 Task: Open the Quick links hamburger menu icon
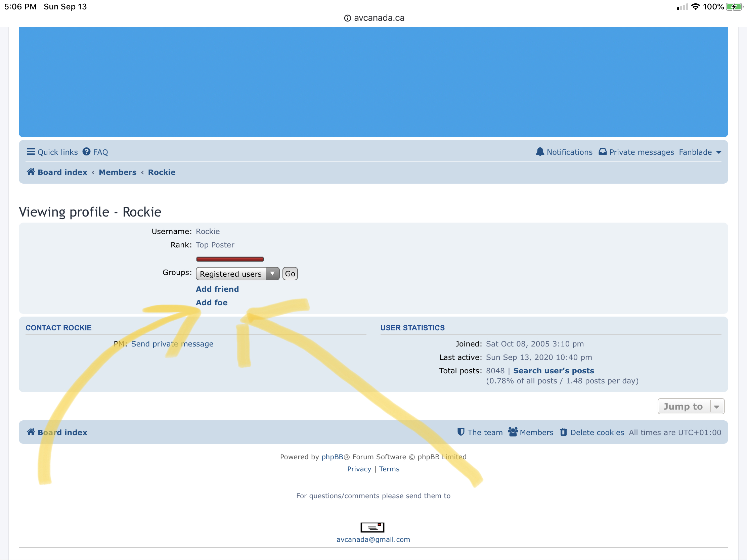[x=31, y=151]
